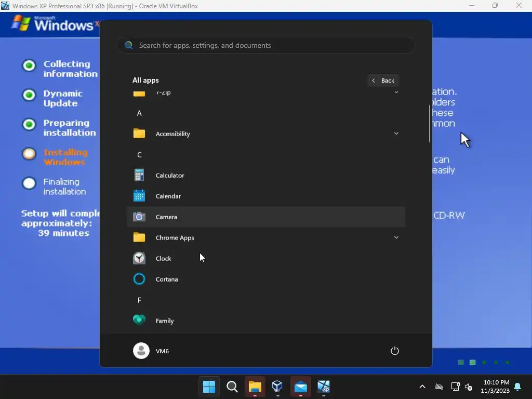
Task: Switch to VirtualBox Manager taskbar icon
Action: pos(277,386)
